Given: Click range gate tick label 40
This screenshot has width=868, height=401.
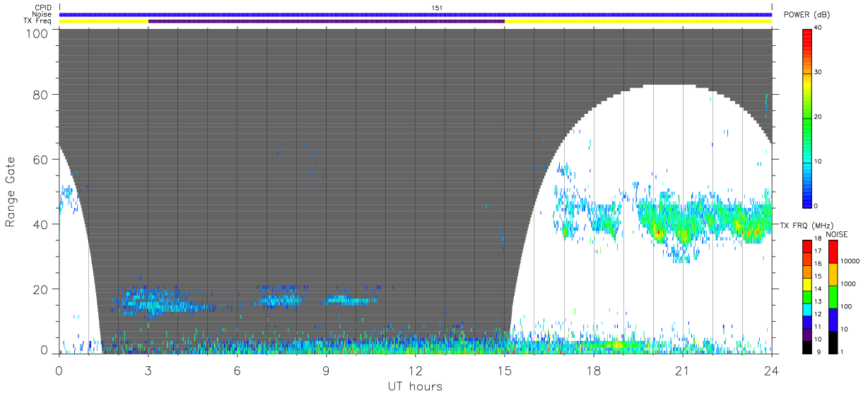Looking at the screenshot, I should [42, 224].
